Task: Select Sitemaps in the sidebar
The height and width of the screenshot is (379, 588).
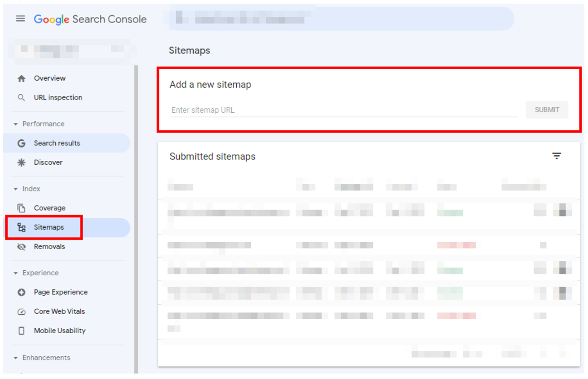Action: [49, 227]
